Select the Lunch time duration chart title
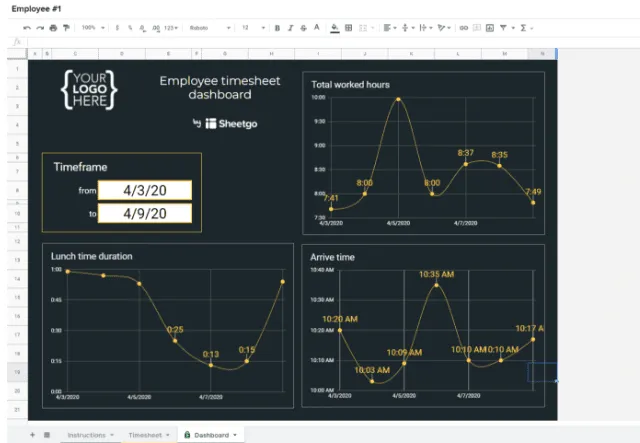This screenshot has width=640, height=443. (91, 256)
